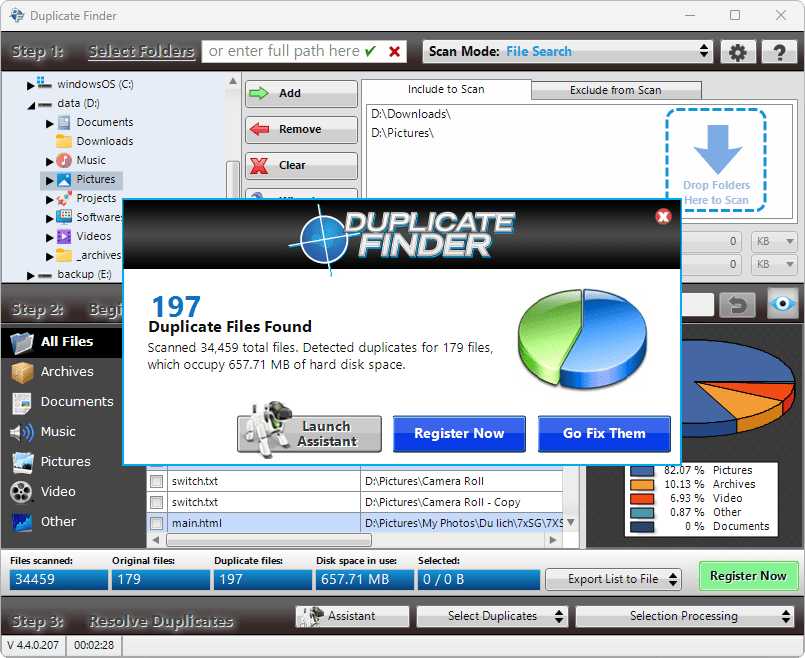
Task: Select Documents category in sidebar
Action: [62, 402]
